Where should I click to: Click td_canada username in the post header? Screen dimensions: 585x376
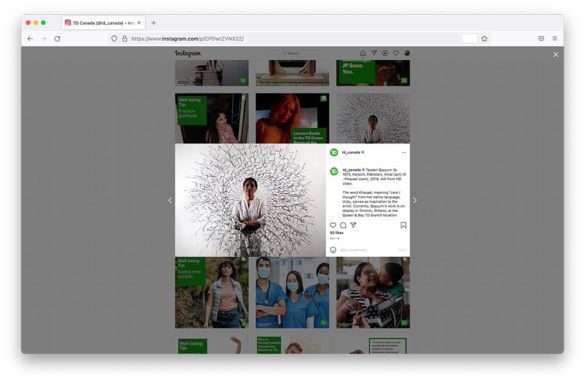351,153
